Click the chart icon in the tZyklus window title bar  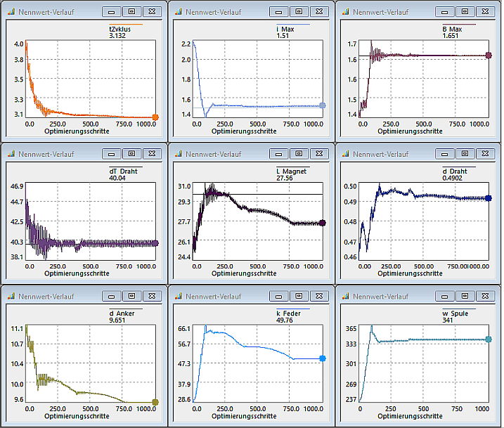[11, 12]
